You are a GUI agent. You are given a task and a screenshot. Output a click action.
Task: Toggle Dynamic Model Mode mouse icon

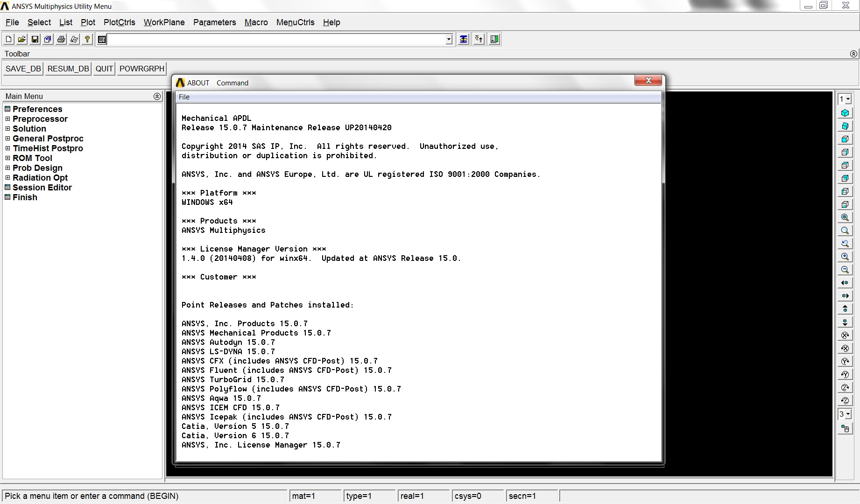[x=845, y=428]
